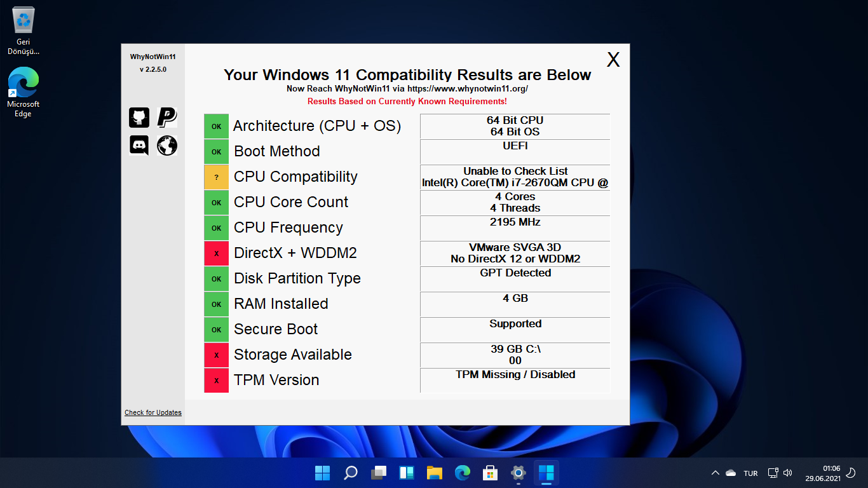The height and width of the screenshot is (488, 868).
Task: Click the OK status box for CPU Frequency
Action: click(x=216, y=228)
